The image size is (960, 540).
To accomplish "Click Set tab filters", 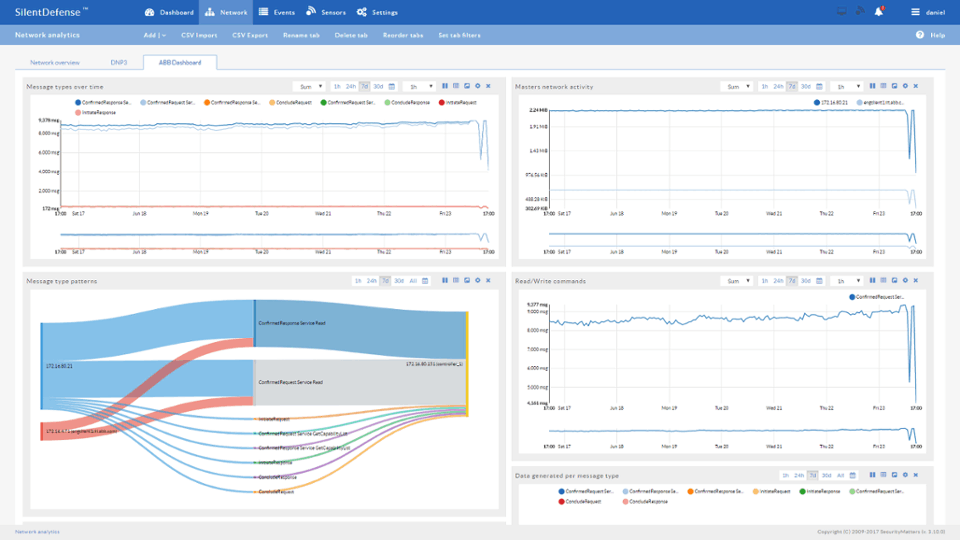I will 459,35.
